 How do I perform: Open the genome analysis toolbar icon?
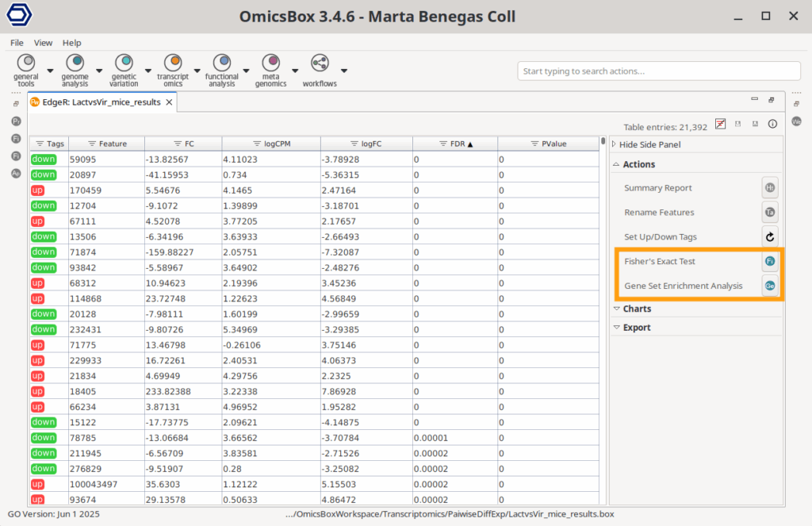[x=75, y=63]
